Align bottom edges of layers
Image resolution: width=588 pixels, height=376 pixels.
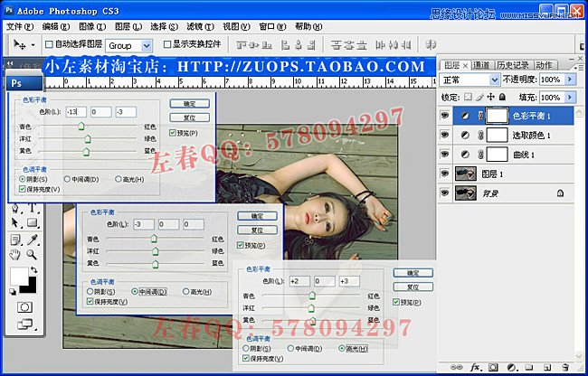267,45
